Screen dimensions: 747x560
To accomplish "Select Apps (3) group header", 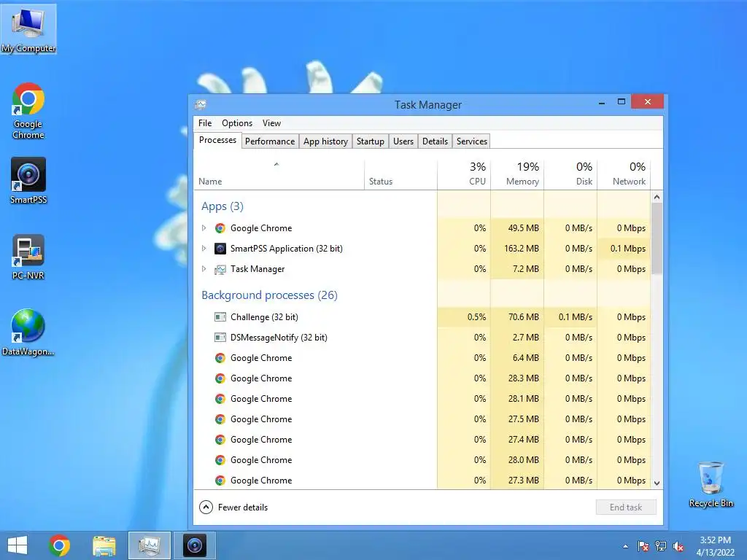I will (222, 206).
